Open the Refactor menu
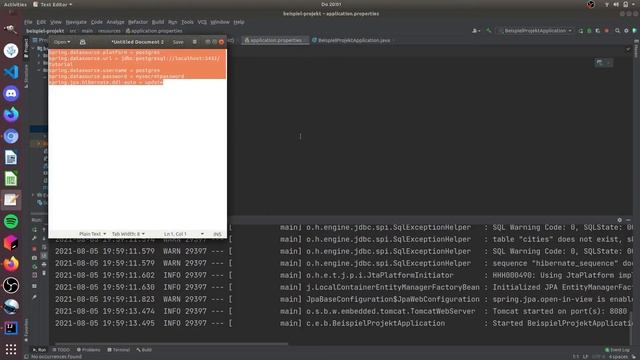640x360 pixels. (138, 22)
